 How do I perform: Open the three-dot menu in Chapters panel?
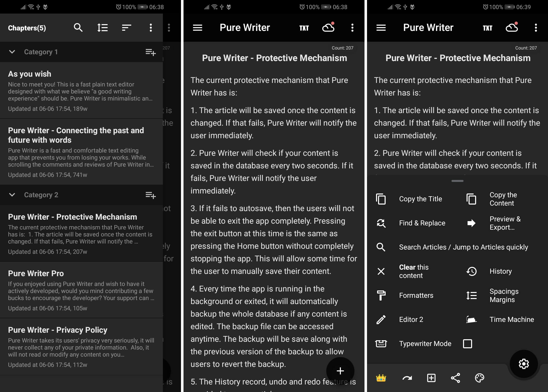point(151,28)
